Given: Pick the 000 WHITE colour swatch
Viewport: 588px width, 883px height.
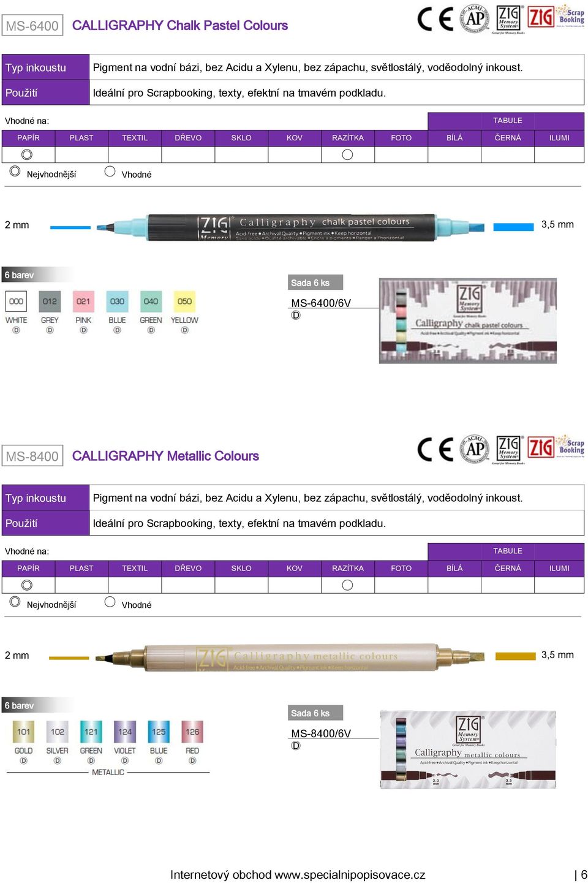Looking at the screenshot, I should point(17,301).
